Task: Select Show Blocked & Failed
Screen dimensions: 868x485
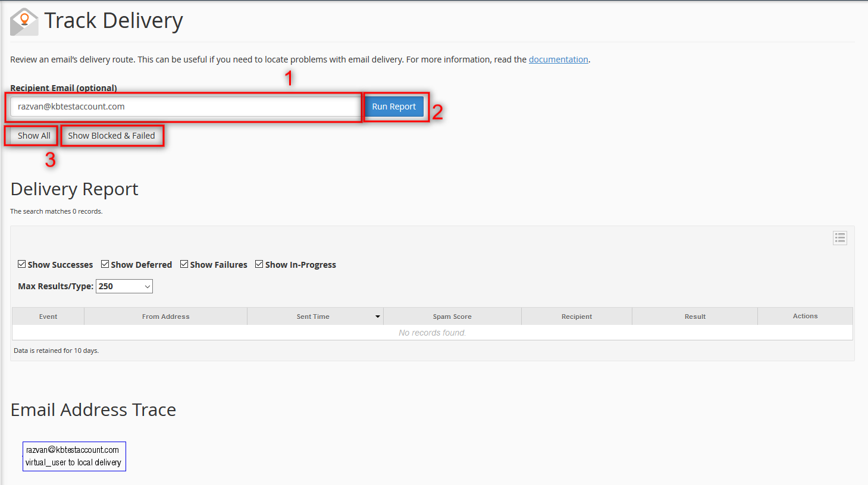Action: 111,136
